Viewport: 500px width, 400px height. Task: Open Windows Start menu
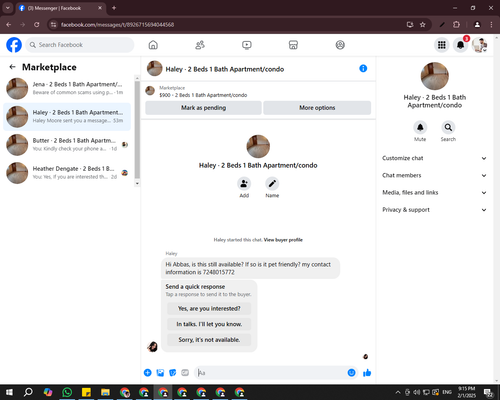click(x=9, y=392)
